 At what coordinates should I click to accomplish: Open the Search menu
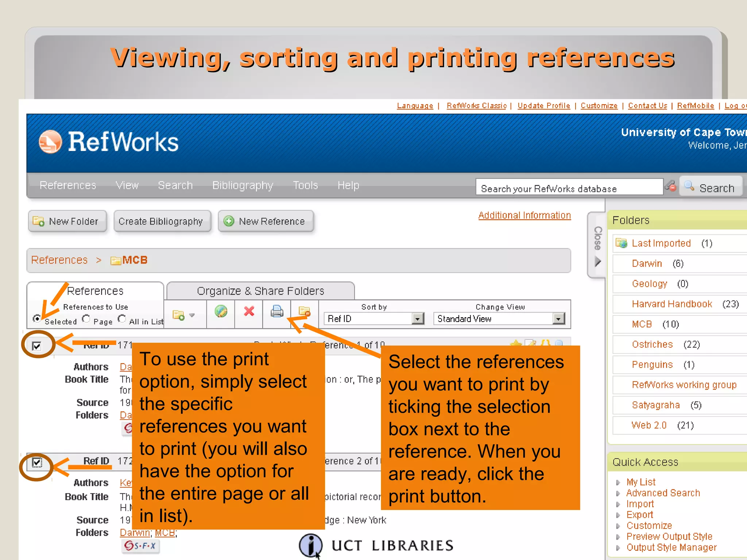click(x=175, y=185)
